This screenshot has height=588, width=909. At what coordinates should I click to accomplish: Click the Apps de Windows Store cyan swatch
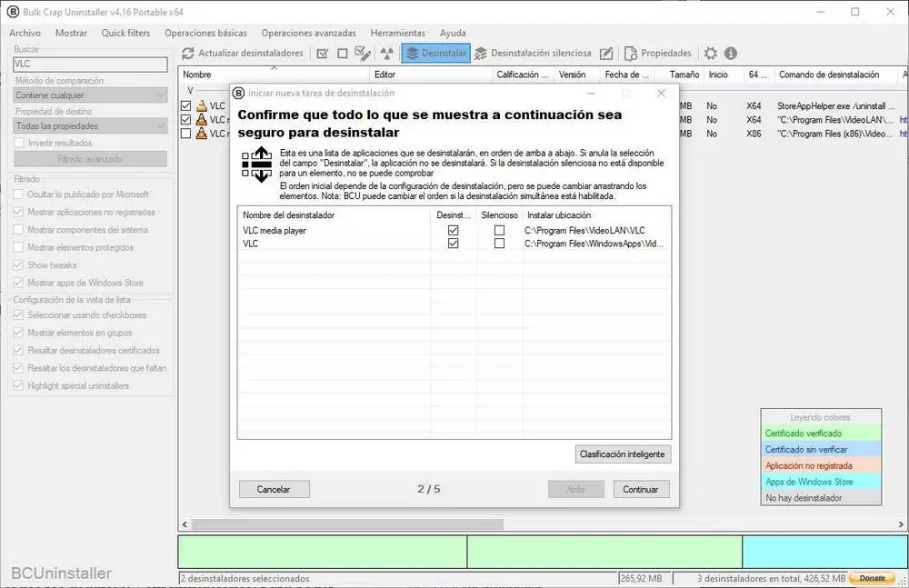(821, 482)
